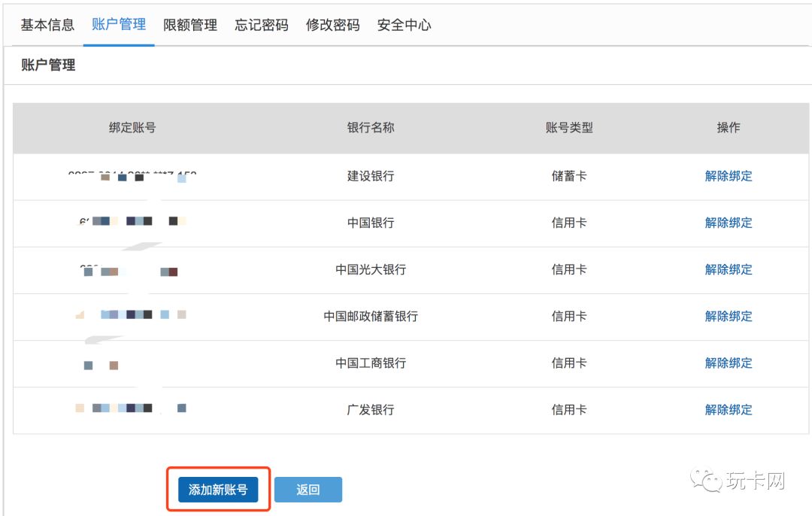Go to the 忘记密码 tab
This screenshot has width=812, height=516.
262,25
